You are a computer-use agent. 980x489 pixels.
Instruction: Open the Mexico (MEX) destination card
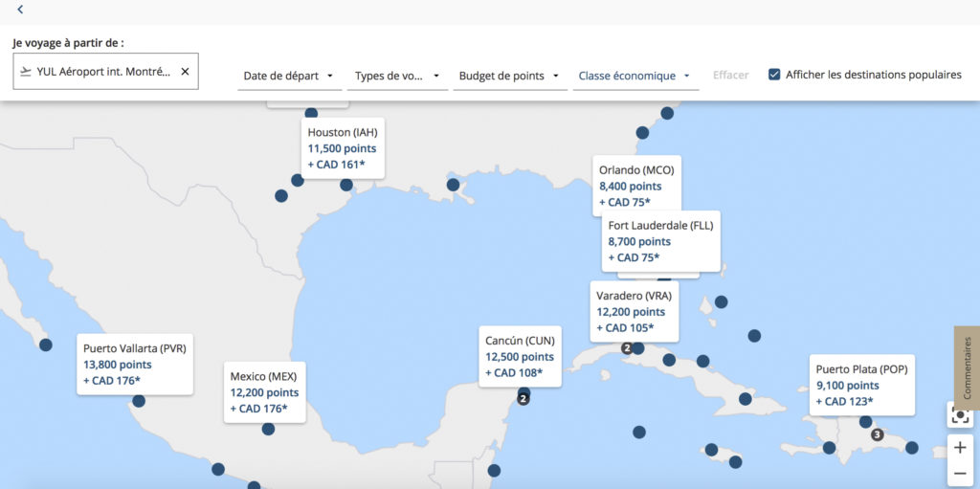(264, 392)
